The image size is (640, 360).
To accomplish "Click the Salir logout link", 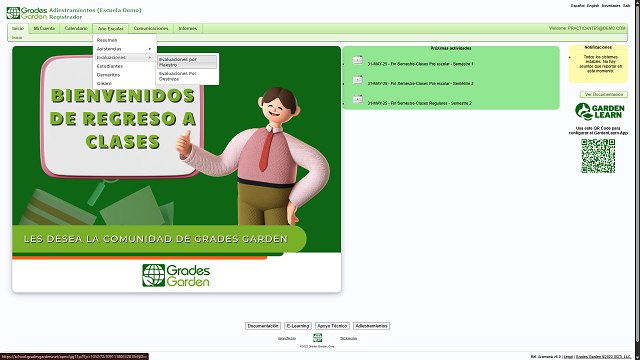I will [x=627, y=6].
